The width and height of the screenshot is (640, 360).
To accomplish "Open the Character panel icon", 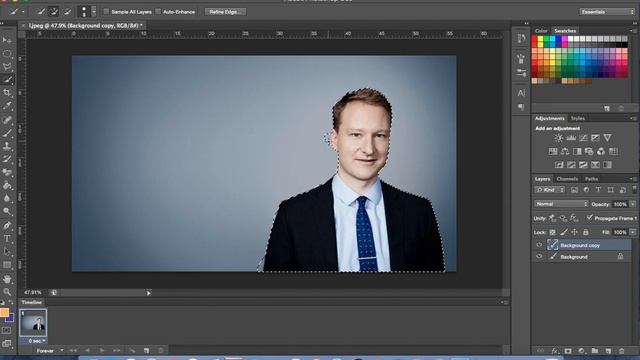I will point(521,93).
